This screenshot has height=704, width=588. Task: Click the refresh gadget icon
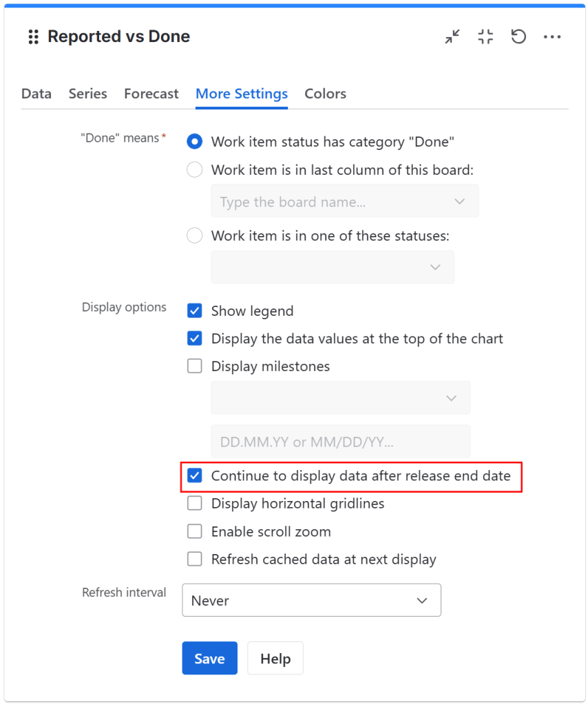(x=518, y=37)
